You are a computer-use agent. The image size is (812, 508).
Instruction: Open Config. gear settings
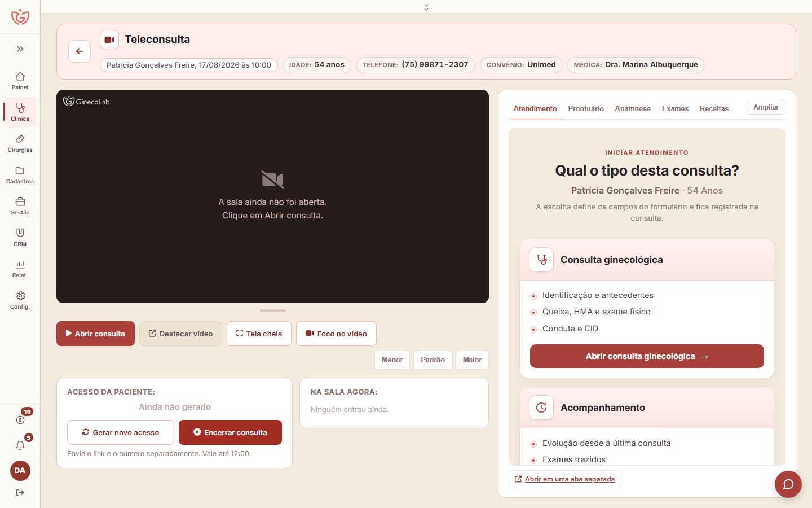click(x=20, y=296)
